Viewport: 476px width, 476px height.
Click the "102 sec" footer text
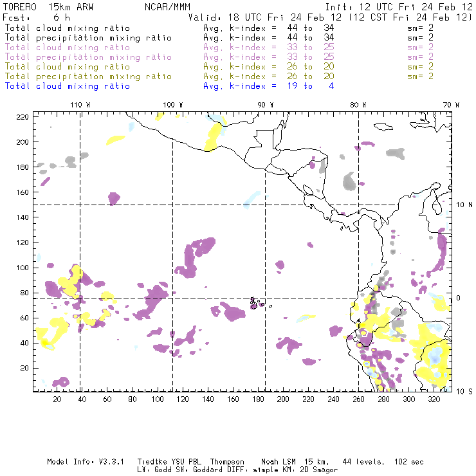point(408,462)
